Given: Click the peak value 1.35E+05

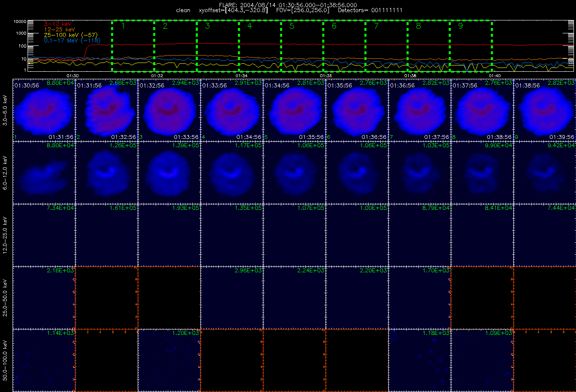Looking at the screenshot, I should 248,208.
